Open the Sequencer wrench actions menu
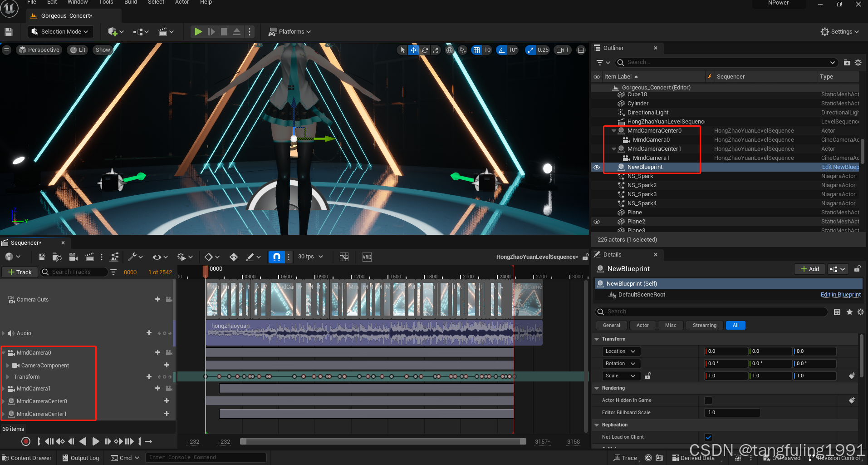This screenshot has width=868, height=465. tap(135, 257)
